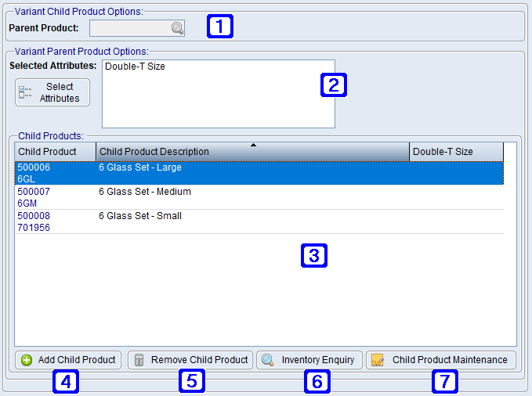Click the Selected Attributes list box
Screen dimensions: 532x396
tap(219, 94)
